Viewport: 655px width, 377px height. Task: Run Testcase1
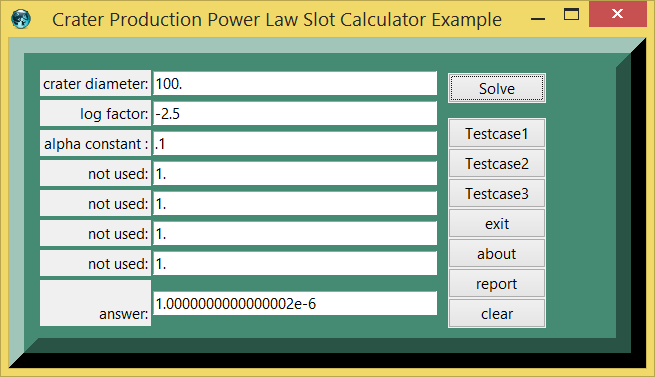(497, 133)
